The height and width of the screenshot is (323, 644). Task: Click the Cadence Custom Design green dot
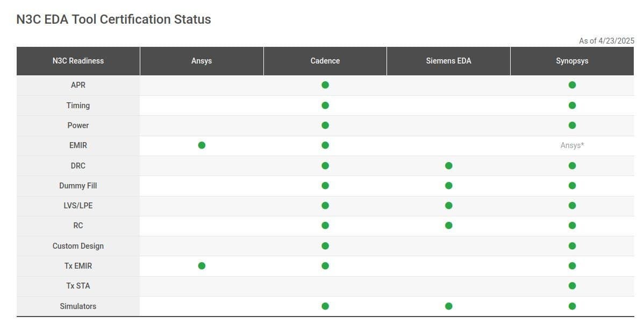point(325,246)
